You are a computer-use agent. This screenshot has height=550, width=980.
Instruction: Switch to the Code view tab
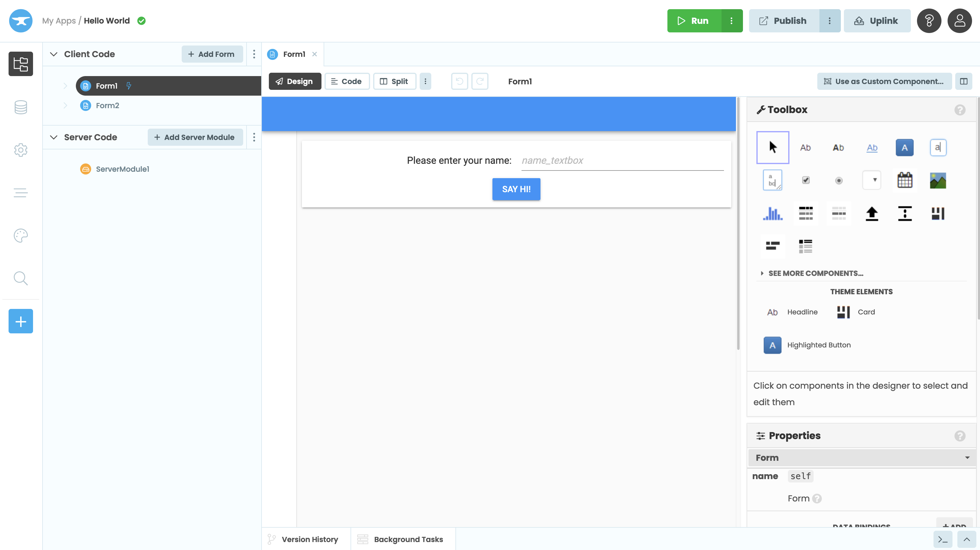pos(347,81)
